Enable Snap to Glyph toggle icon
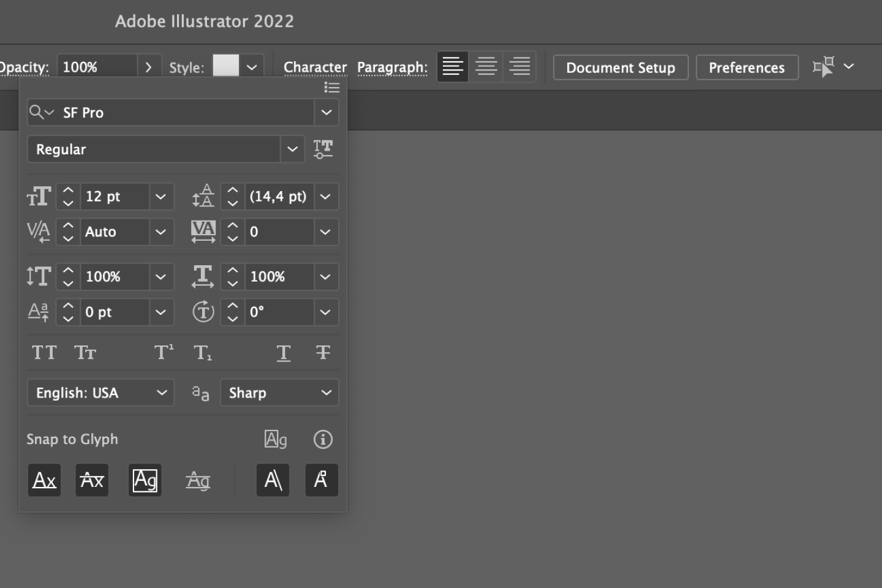Viewport: 882px width, 588px height. click(276, 439)
